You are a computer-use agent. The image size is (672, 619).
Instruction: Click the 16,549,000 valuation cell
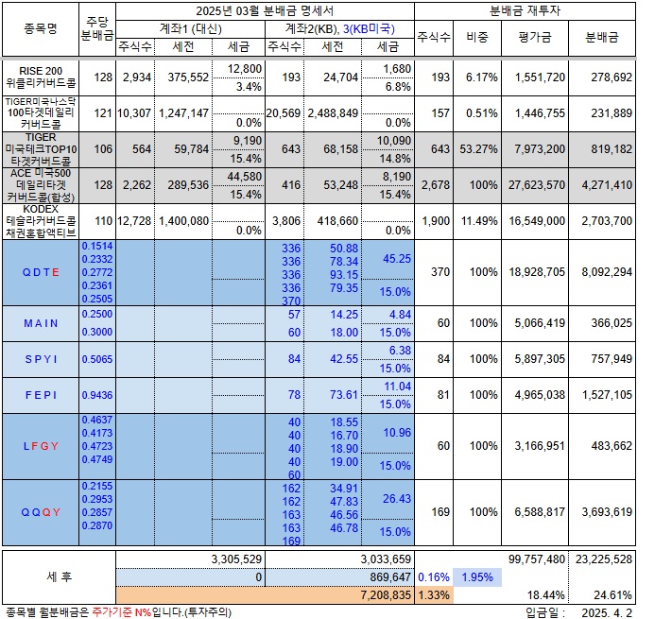[537, 221]
